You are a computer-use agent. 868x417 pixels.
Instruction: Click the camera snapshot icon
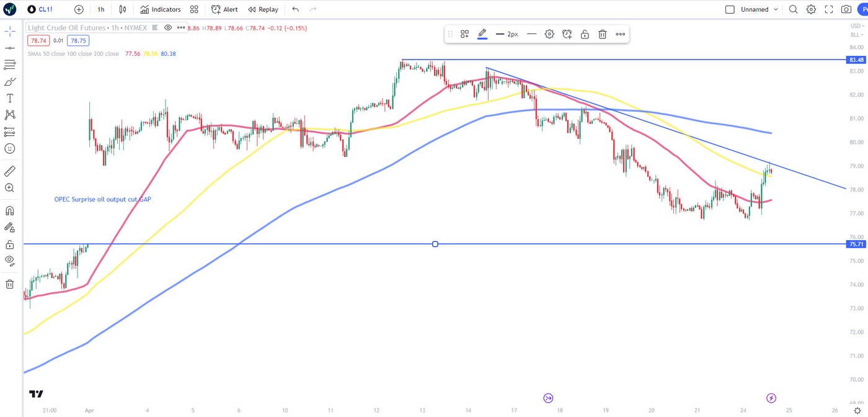click(x=846, y=9)
